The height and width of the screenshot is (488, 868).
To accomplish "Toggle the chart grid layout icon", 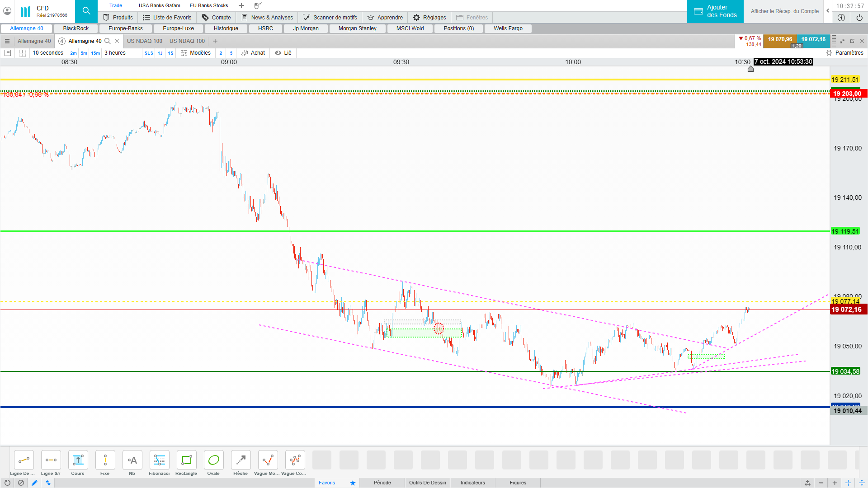I will [22, 53].
